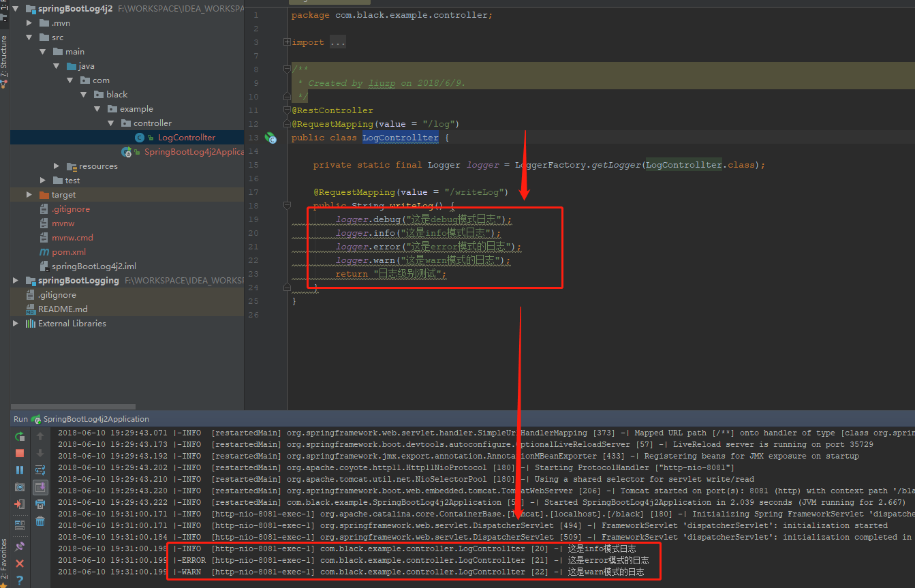Click the @RestController annotation

coord(332,110)
